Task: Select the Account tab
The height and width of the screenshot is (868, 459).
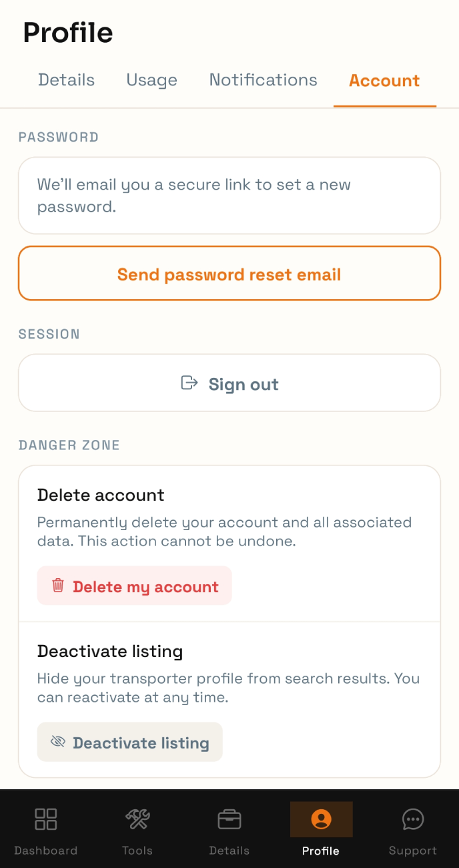Action: 384,80
